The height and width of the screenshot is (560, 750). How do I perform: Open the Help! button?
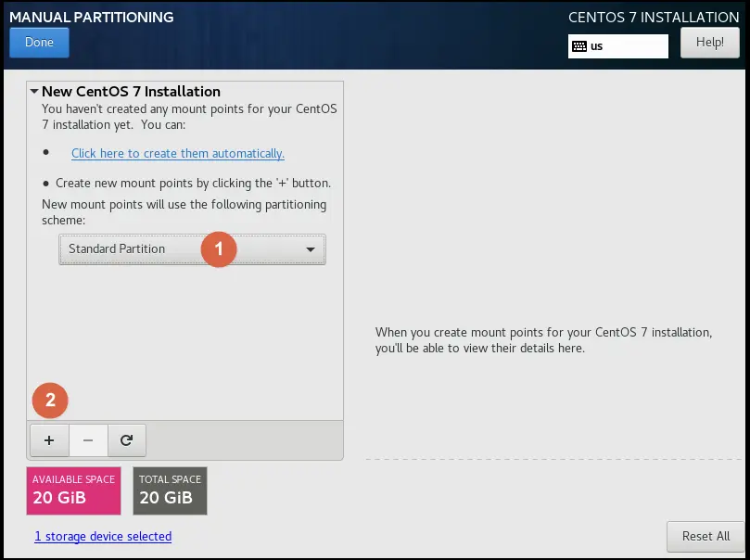(710, 42)
